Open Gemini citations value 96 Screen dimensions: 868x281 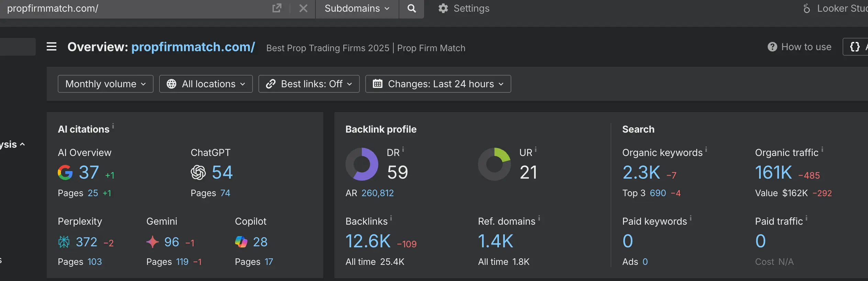(172, 242)
